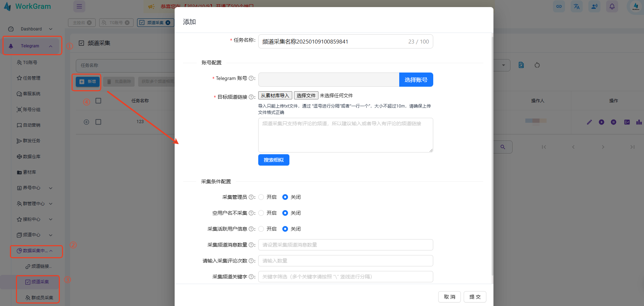Image resolution: width=644 pixels, height=306 pixels.
Task: Open notifications bell
Action: click(612, 6)
